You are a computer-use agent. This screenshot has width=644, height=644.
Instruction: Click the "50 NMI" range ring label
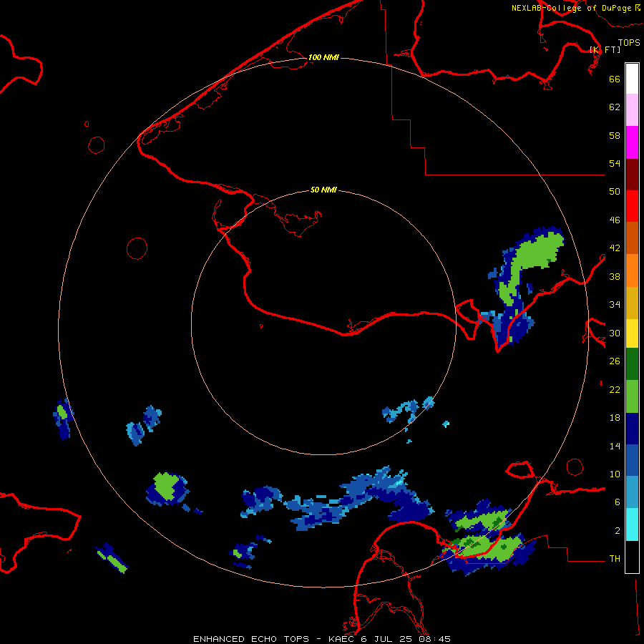323,190
